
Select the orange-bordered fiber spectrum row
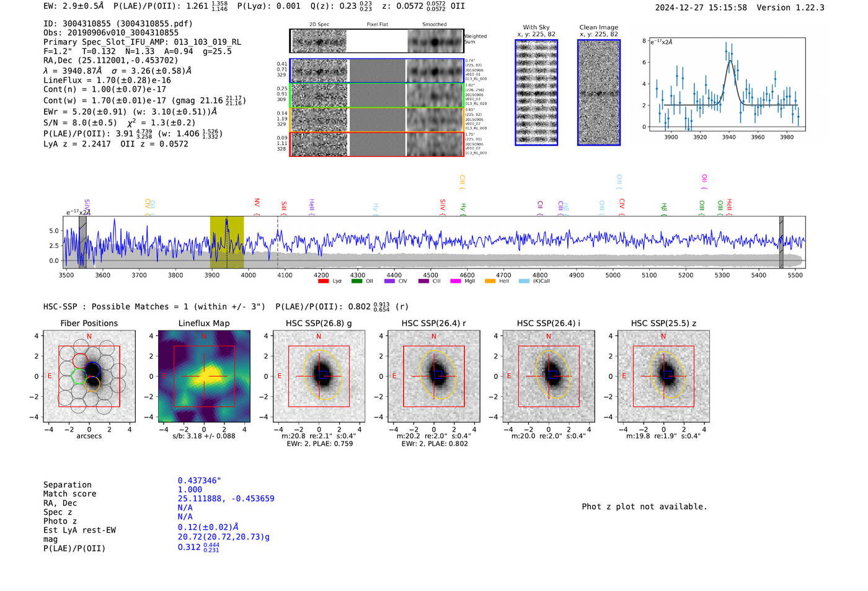coord(377,119)
